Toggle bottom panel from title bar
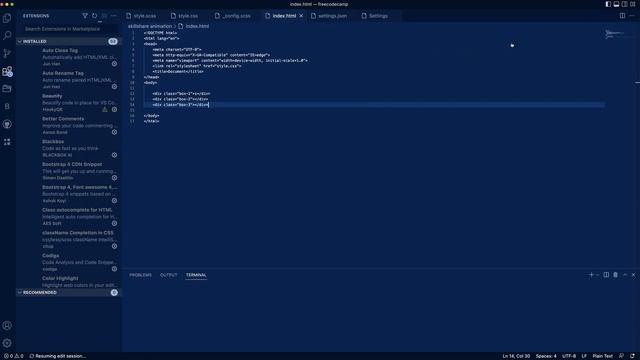The height and width of the screenshot is (360, 640). click(x=616, y=4)
